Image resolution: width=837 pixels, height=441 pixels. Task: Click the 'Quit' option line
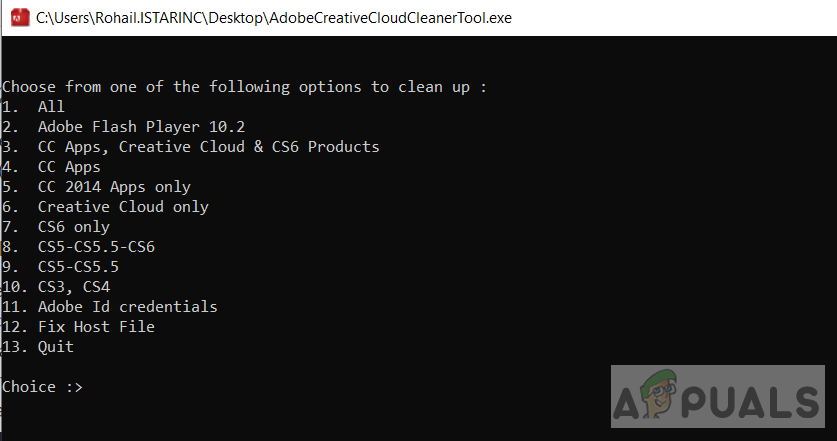[55, 346]
